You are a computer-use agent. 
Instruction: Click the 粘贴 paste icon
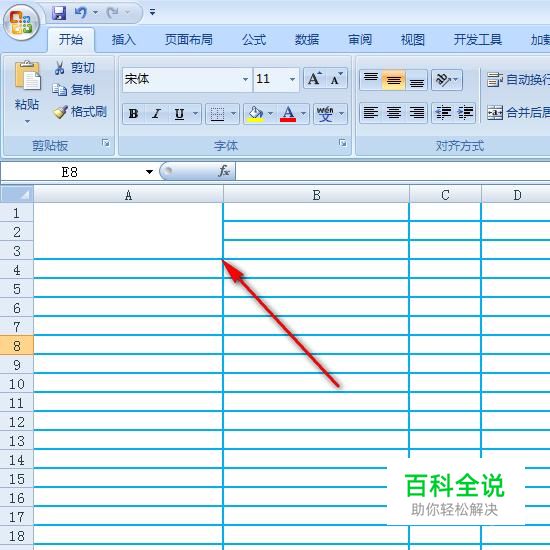coord(27,75)
